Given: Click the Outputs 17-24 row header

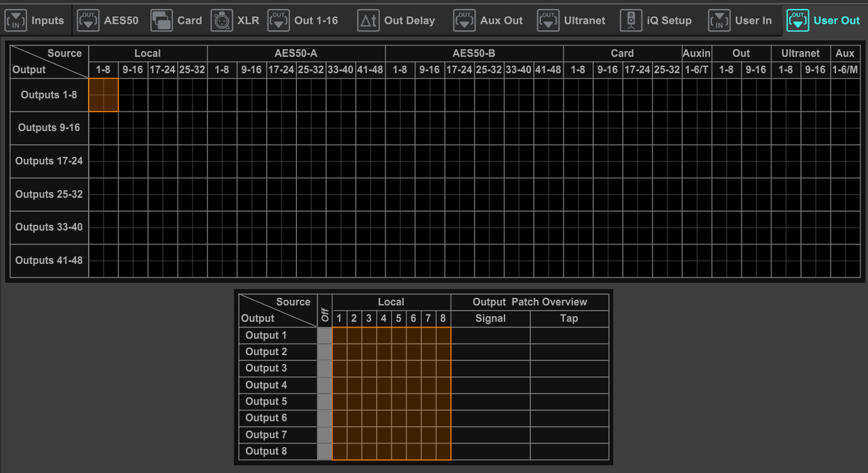Looking at the screenshot, I should coord(49,161).
